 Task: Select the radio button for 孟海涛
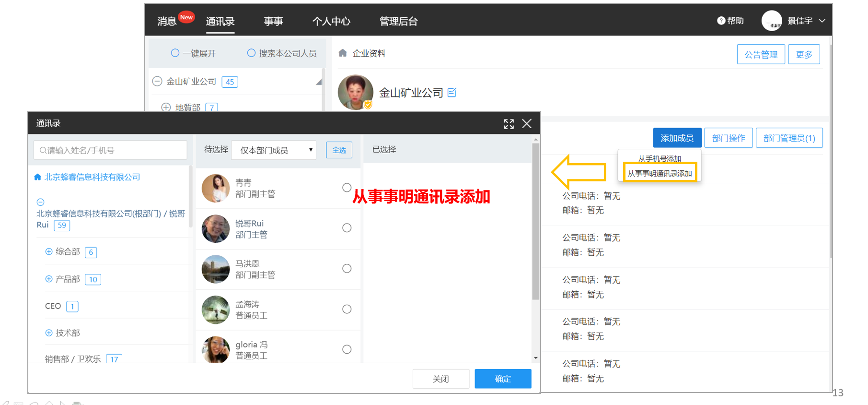pyautogui.click(x=347, y=309)
